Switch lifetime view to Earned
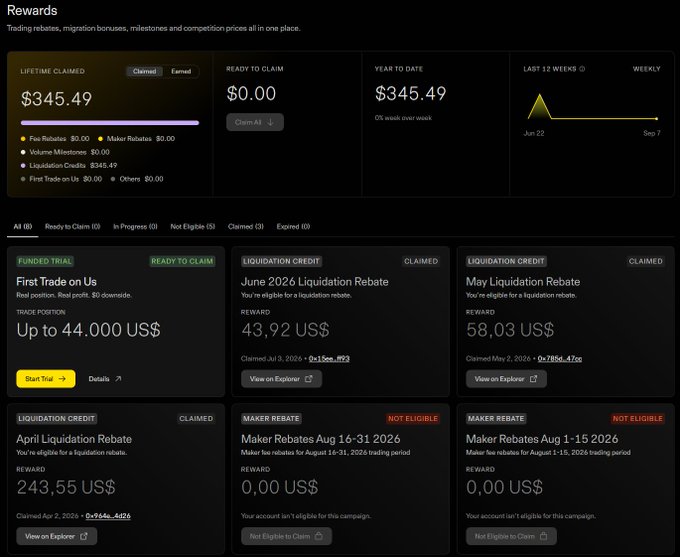Image resolution: width=680 pixels, height=557 pixels. [x=181, y=72]
